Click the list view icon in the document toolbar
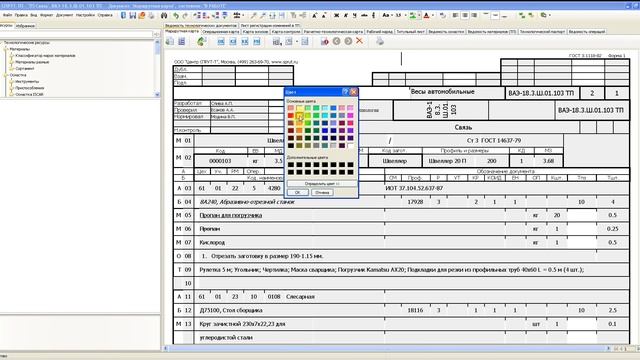Screen dimensions: 640x360 tap(182, 41)
